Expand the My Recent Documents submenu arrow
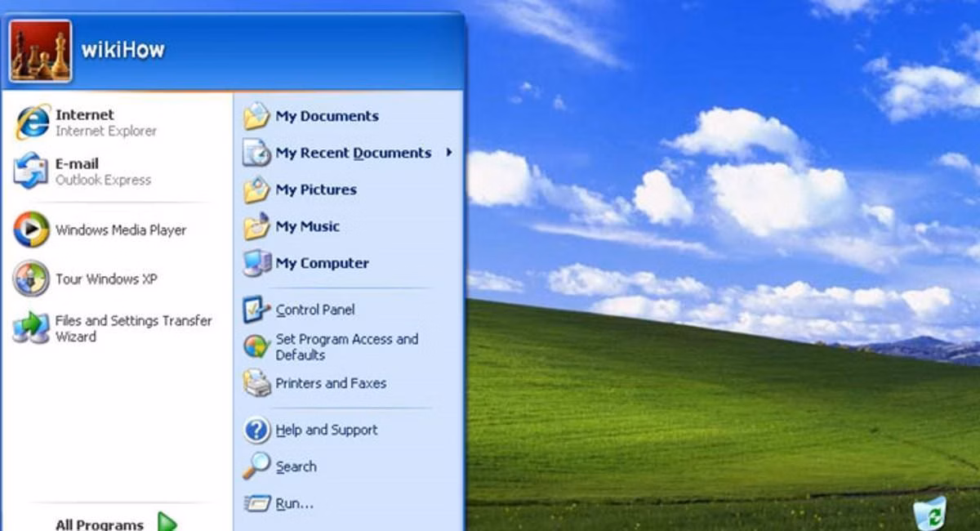This screenshot has width=980, height=531. click(449, 153)
